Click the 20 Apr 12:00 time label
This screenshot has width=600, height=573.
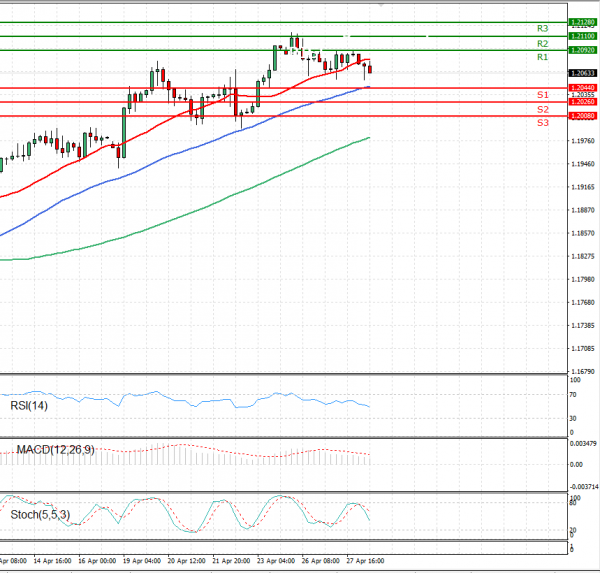(186, 561)
